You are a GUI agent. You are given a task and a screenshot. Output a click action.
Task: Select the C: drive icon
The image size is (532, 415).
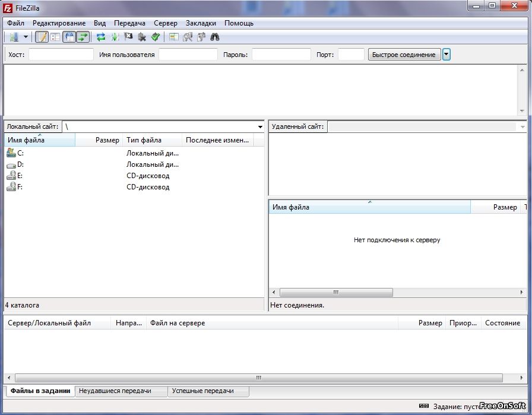pyautogui.click(x=11, y=153)
